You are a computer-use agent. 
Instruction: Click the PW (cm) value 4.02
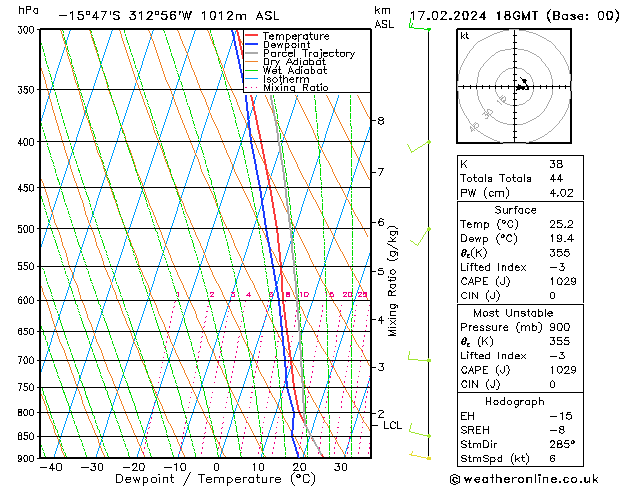point(561,193)
